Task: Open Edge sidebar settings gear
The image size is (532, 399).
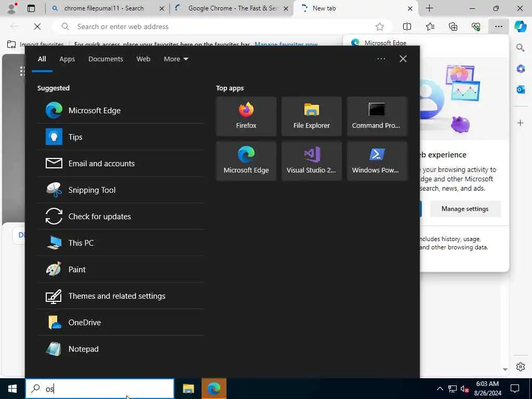Action: (521, 367)
